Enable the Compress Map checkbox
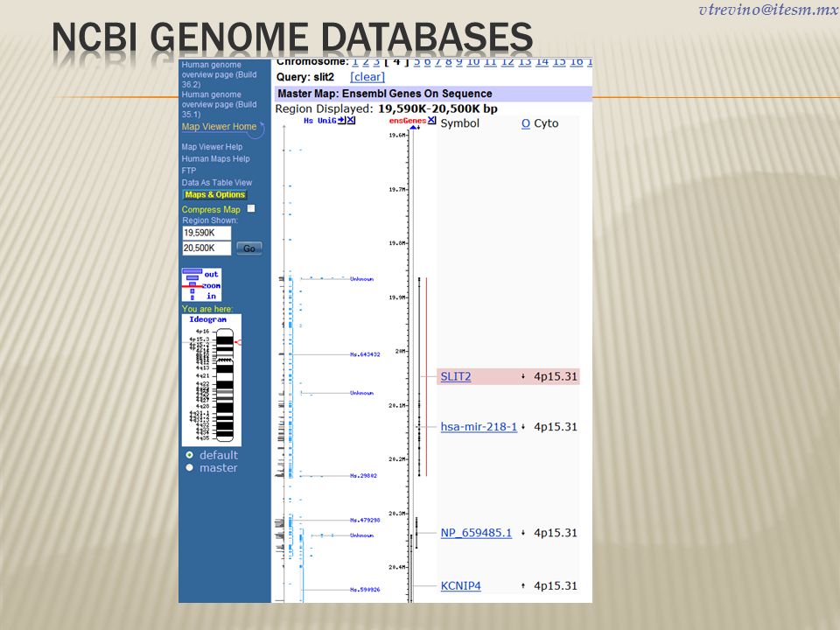840x630 pixels. (251, 208)
